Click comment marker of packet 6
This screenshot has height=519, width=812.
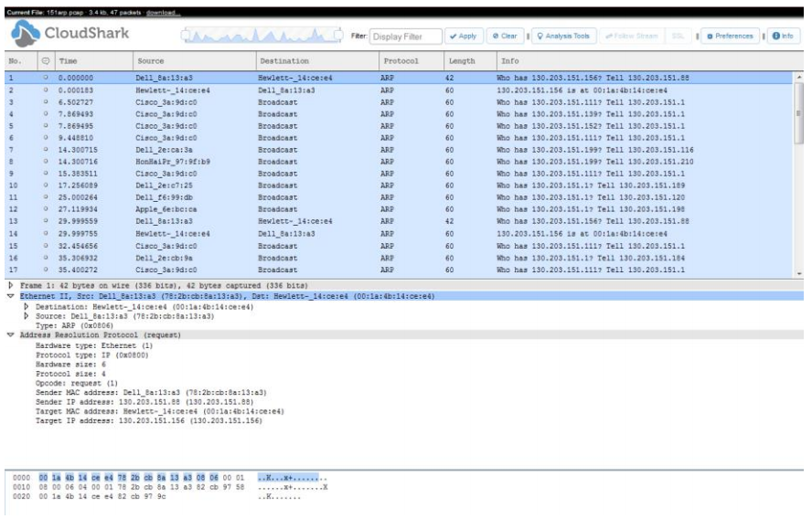pyautogui.click(x=46, y=138)
